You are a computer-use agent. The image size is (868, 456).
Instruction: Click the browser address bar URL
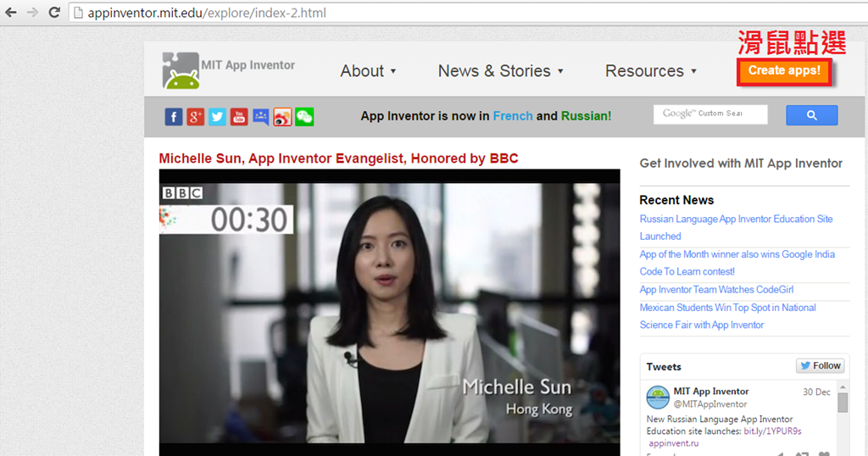coord(207,13)
